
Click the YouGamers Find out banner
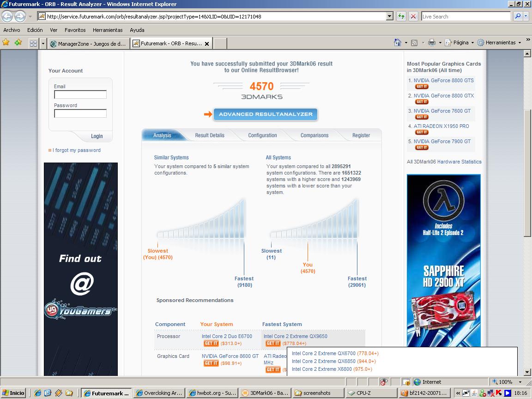81,269
